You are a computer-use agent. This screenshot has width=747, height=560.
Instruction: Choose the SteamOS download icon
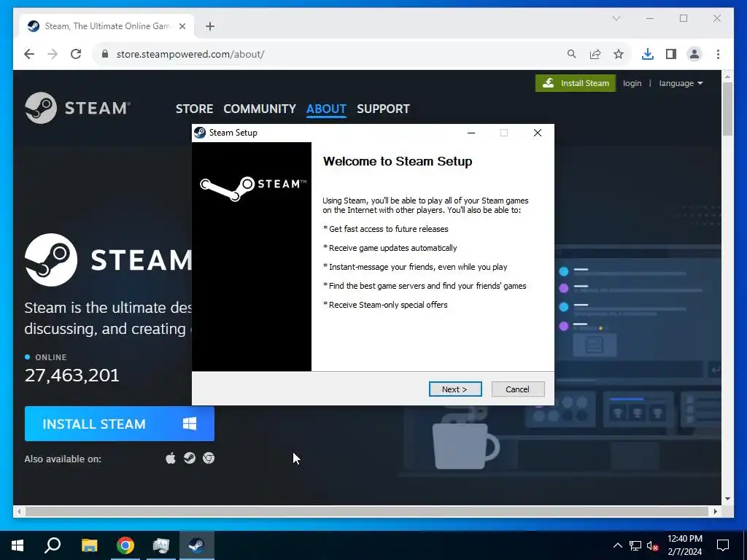click(x=190, y=458)
